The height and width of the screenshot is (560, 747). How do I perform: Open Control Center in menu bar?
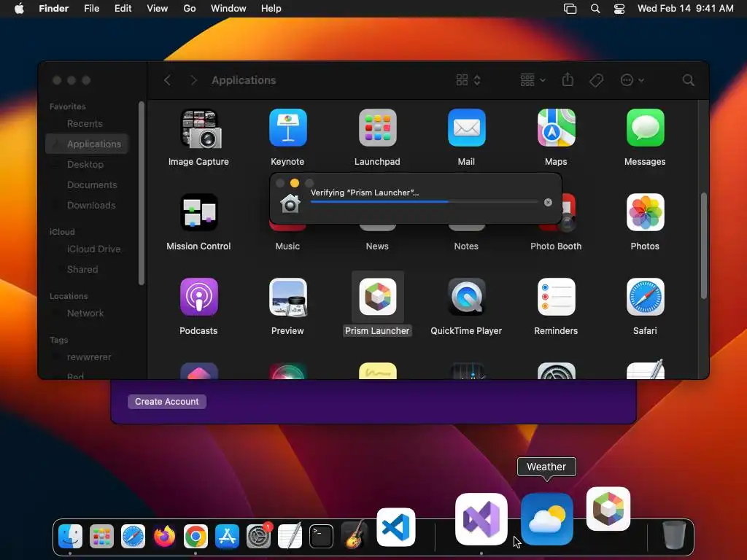[619, 9]
